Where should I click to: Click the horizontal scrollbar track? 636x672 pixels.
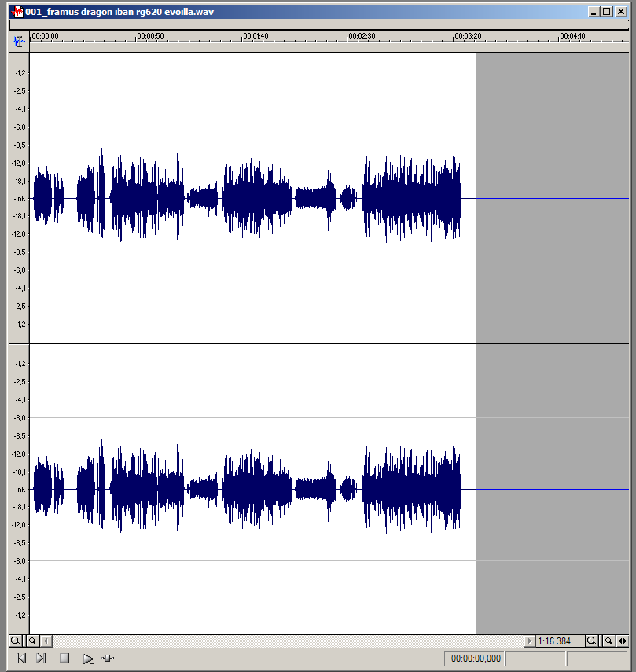click(x=288, y=641)
